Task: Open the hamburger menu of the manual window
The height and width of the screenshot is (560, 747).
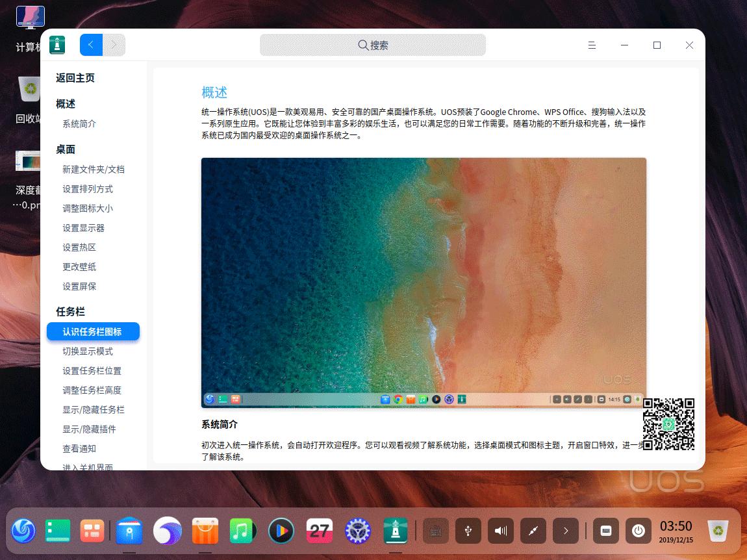Action: tap(592, 45)
